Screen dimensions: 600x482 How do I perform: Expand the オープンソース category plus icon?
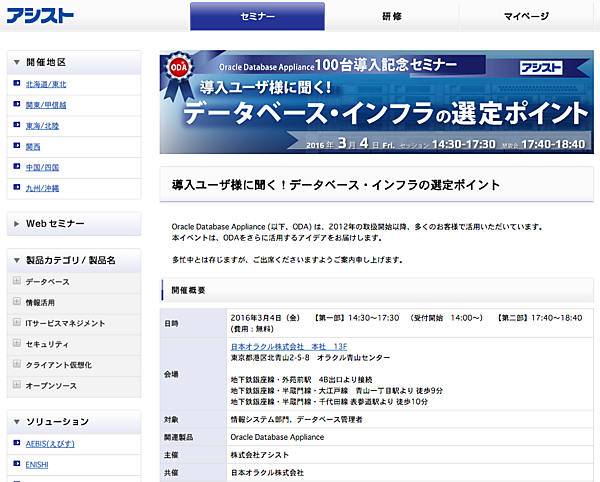point(16,384)
